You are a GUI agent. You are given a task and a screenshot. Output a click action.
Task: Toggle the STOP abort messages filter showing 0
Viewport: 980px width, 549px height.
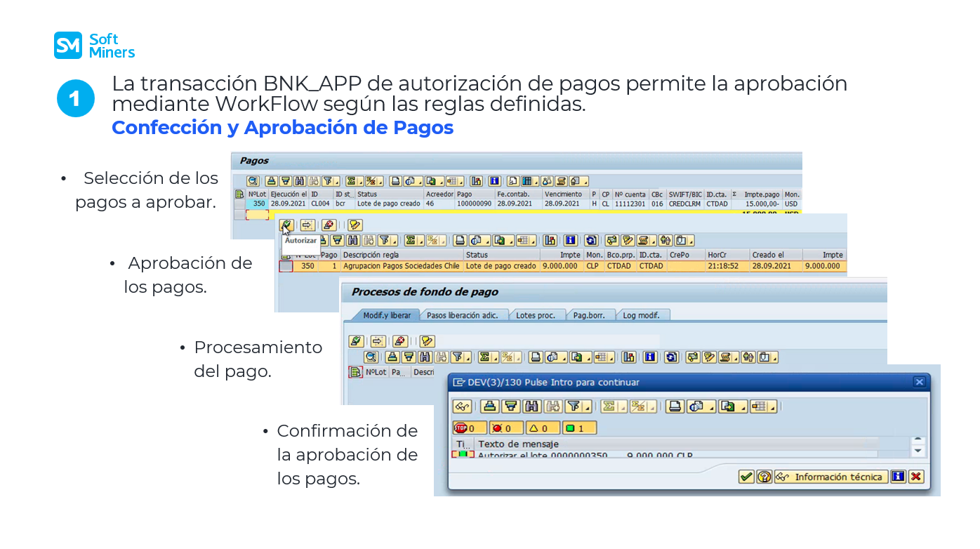pyautogui.click(x=470, y=428)
